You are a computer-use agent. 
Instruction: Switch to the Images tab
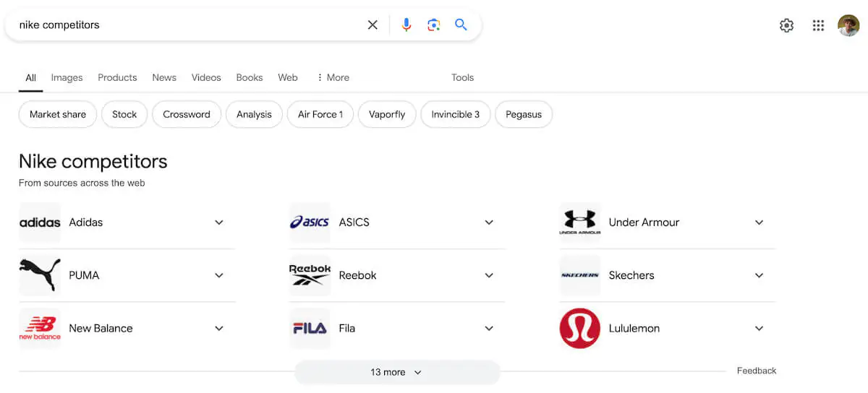point(67,77)
